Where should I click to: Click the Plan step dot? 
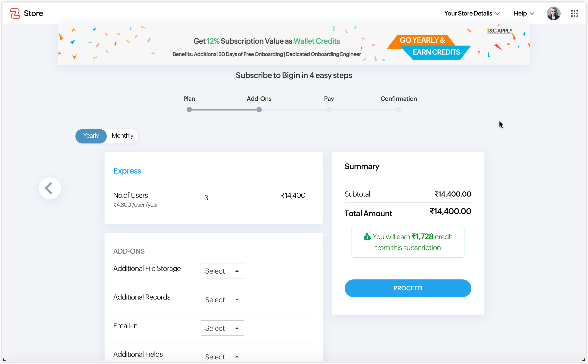tap(189, 110)
